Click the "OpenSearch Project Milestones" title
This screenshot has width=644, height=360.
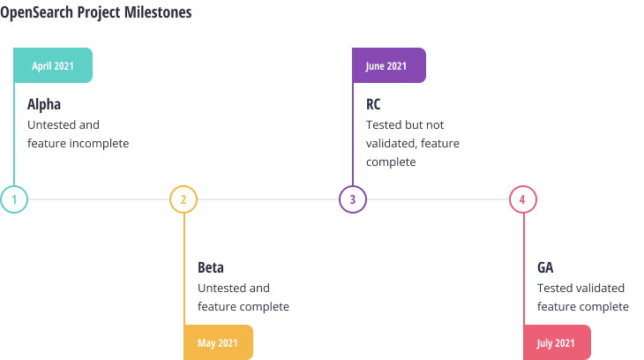pos(95,12)
